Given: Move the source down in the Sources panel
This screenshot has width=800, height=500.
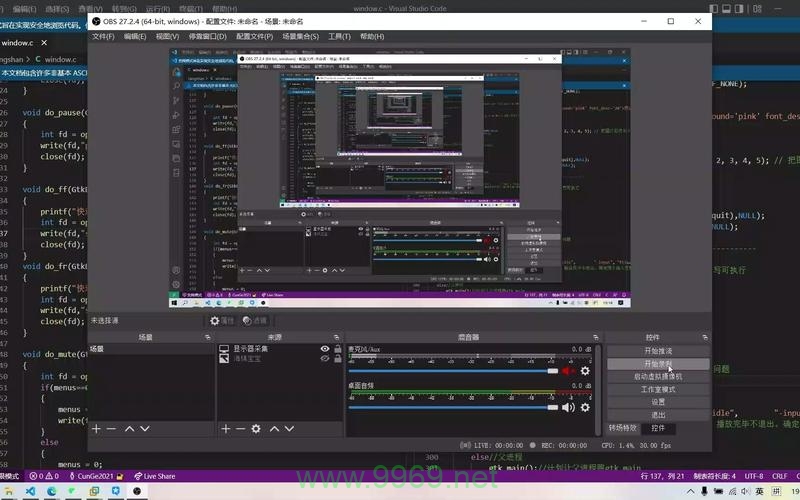Looking at the screenshot, I should 289,429.
